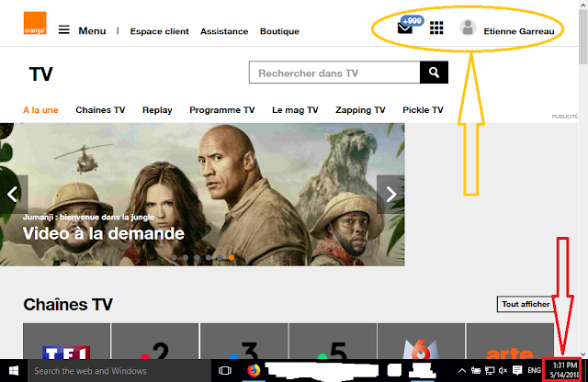Open the Etienne Garreau account name
588x382 pixels.
[519, 31]
